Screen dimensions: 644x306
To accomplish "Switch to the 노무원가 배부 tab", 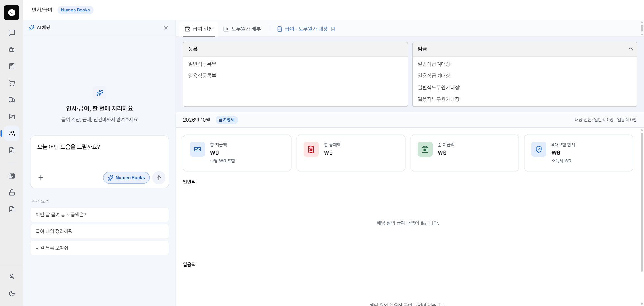I will click(x=242, y=29).
